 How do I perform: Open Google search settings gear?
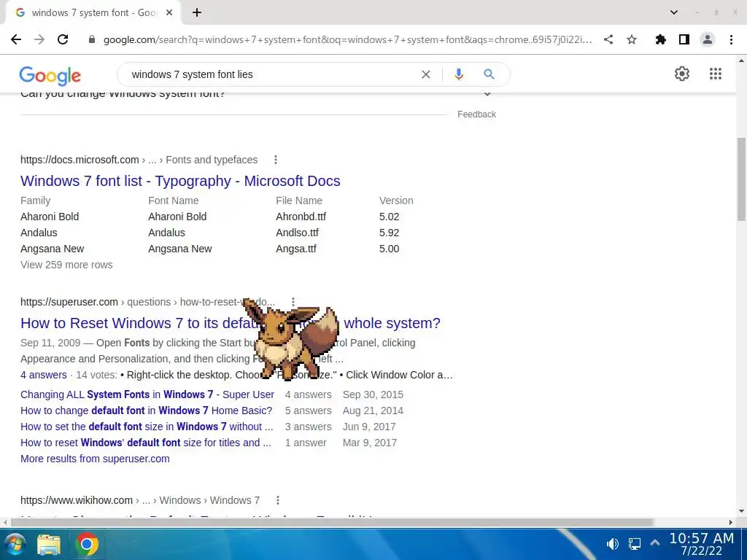pos(682,74)
